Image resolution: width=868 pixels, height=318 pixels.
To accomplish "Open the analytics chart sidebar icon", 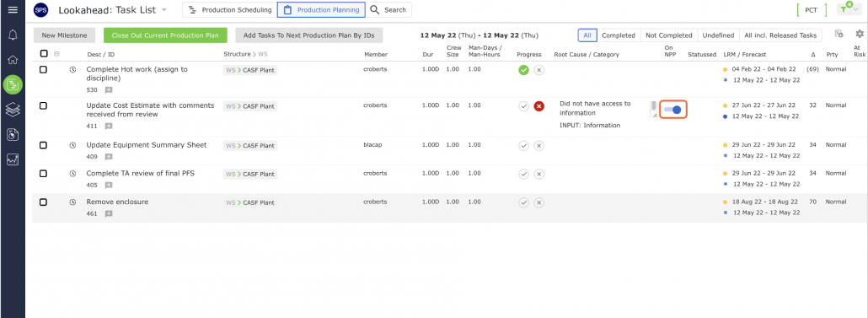I will (12, 159).
